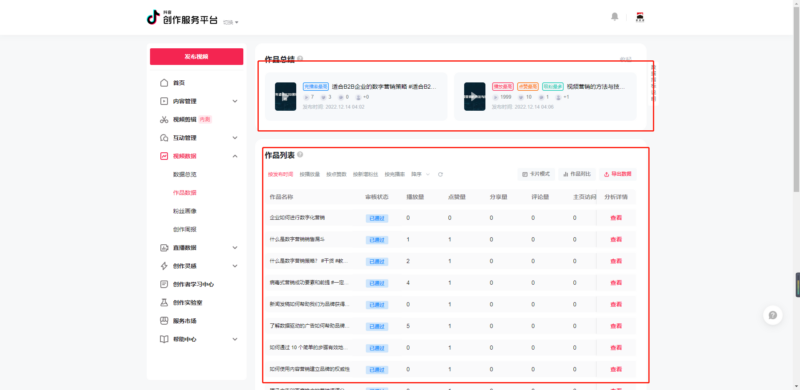Viewport: 800px width, 390px height.
Task: Refresh the list via the circular arrow icon
Action: [440, 175]
